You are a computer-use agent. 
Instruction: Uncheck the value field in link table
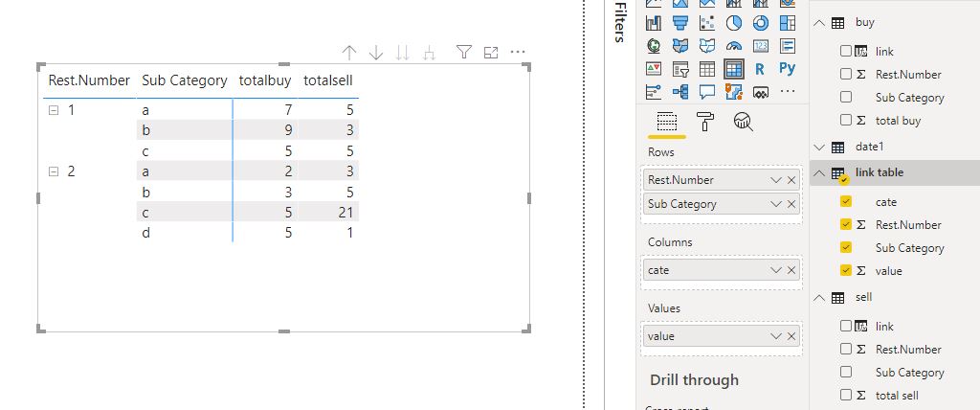(x=846, y=270)
